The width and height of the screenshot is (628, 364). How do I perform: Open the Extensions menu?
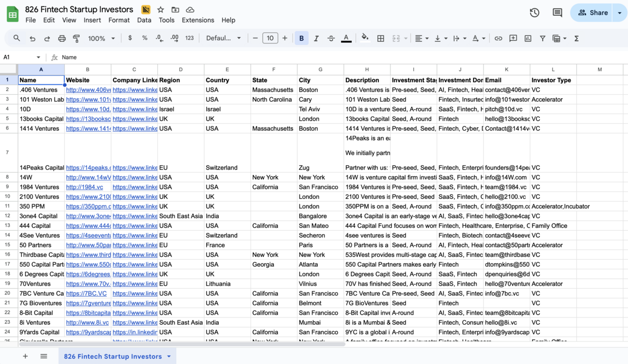tap(198, 20)
